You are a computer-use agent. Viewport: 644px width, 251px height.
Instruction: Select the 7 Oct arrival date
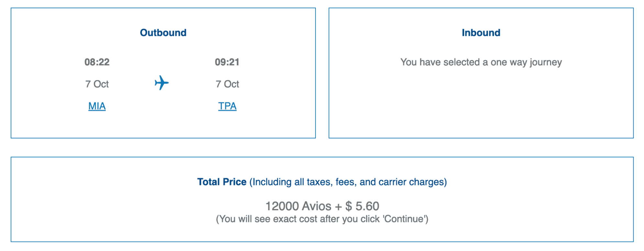pos(227,84)
